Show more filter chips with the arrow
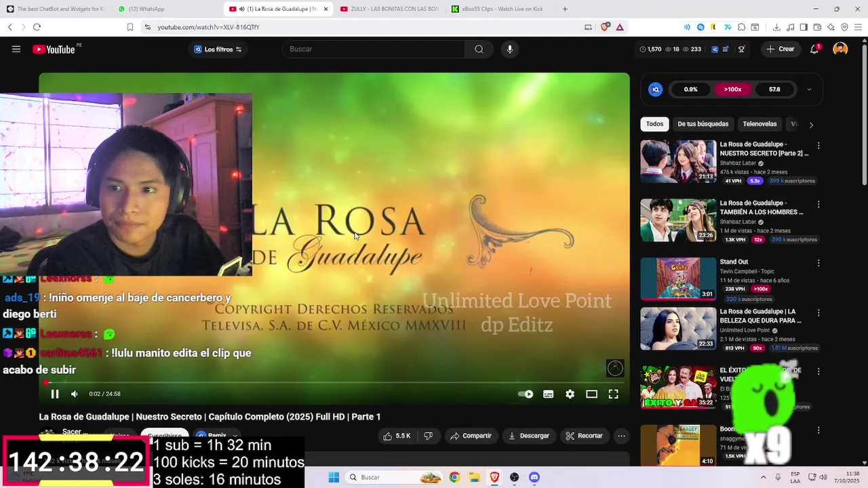 coord(811,125)
